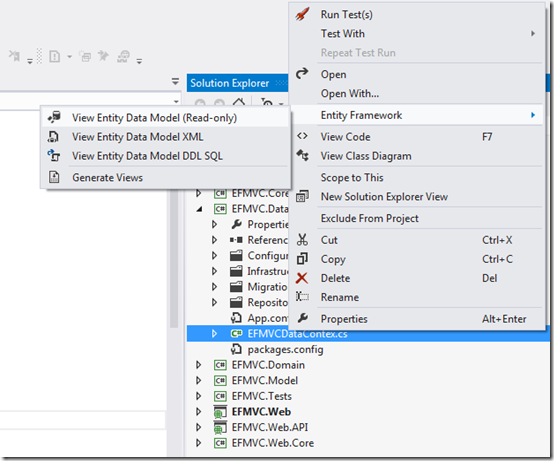Click the New Solution Explorer View icon

(302, 196)
